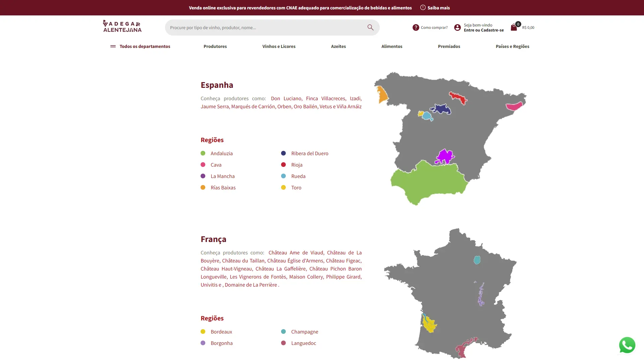This screenshot has width=644, height=362.
Task: Click the Como comprar question mark icon
Action: [x=416, y=27]
